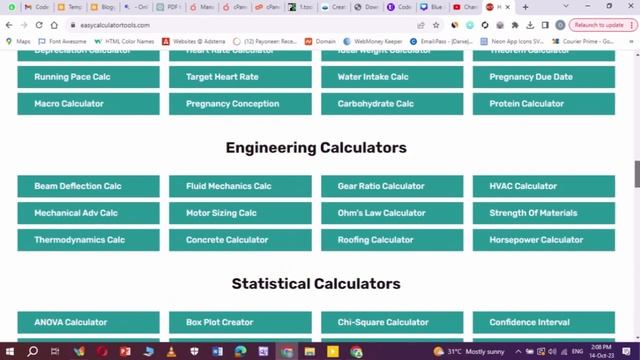Switch to the PDF tab
Image resolution: width=640 pixels, height=360 pixels.
pos(169,7)
